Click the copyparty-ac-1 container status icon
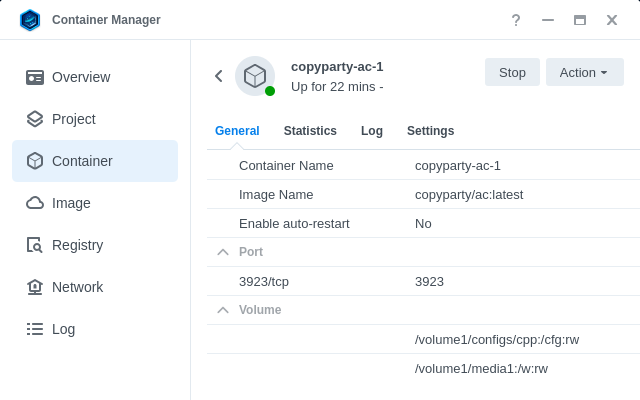Screen dimensions: 640x400 pyautogui.click(x=255, y=76)
